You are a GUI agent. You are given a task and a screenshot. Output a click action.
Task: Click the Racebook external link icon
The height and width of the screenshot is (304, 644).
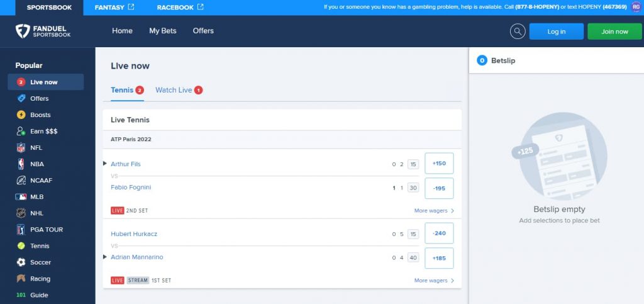[201, 7]
